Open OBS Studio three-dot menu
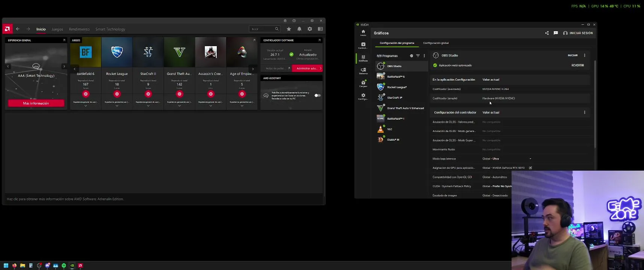This screenshot has width=644, height=270. pyautogui.click(x=584, y=55)
